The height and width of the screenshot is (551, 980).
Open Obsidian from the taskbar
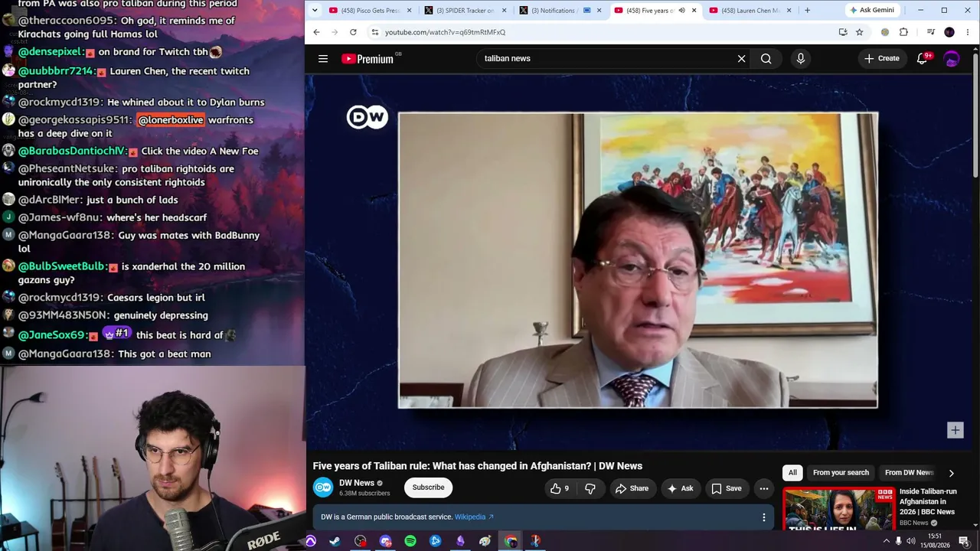click(x=460, y=541)
